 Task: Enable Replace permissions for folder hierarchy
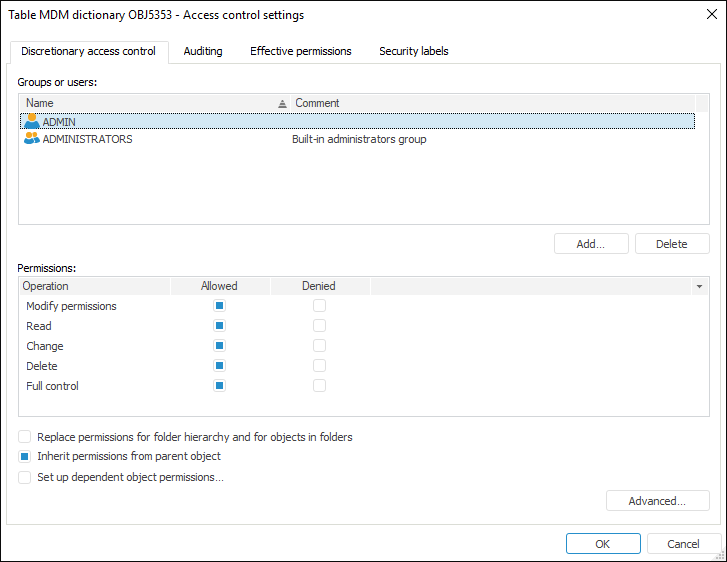25,437
